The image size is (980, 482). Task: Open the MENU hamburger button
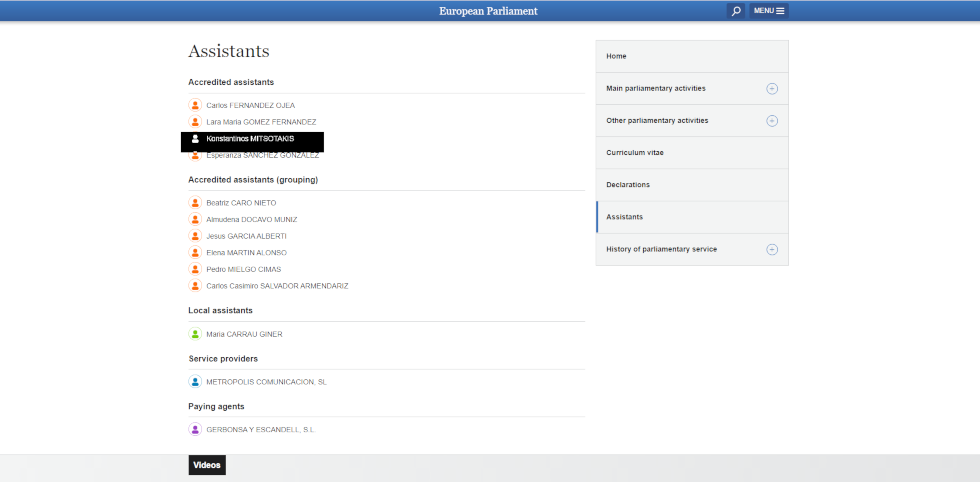[x=769, y=11]
